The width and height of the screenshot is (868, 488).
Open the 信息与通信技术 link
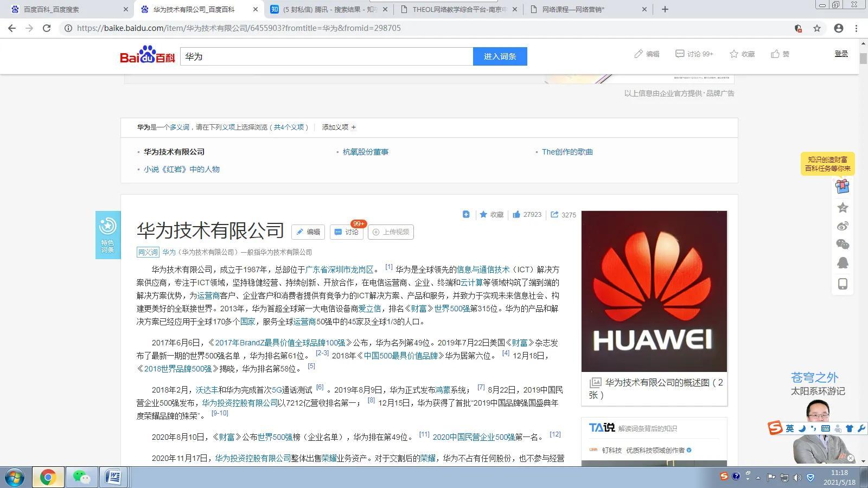tap(483, 269)
